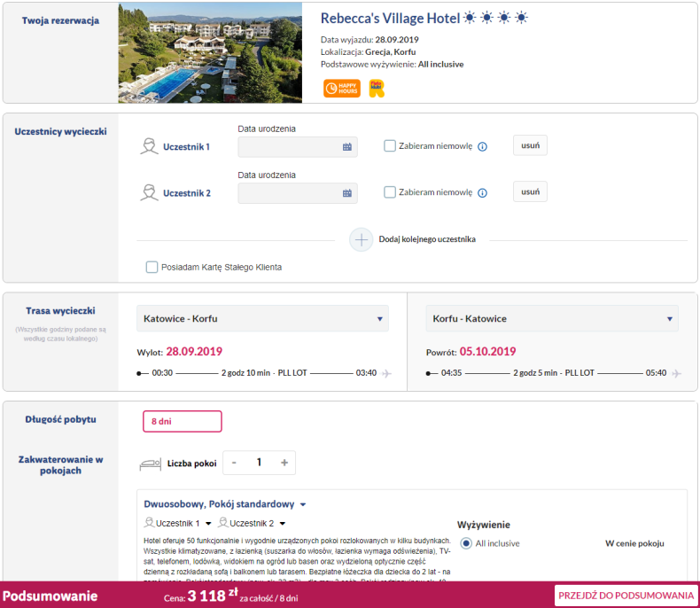Open the Katowice - Korfu route dropdown

262,319
